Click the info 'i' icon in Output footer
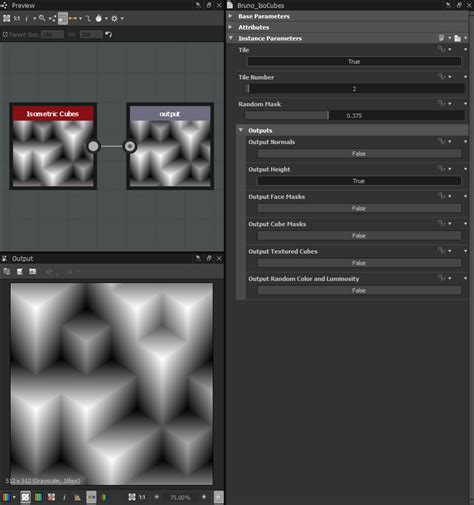Screen dimensions: 474x505 (64, 497)
